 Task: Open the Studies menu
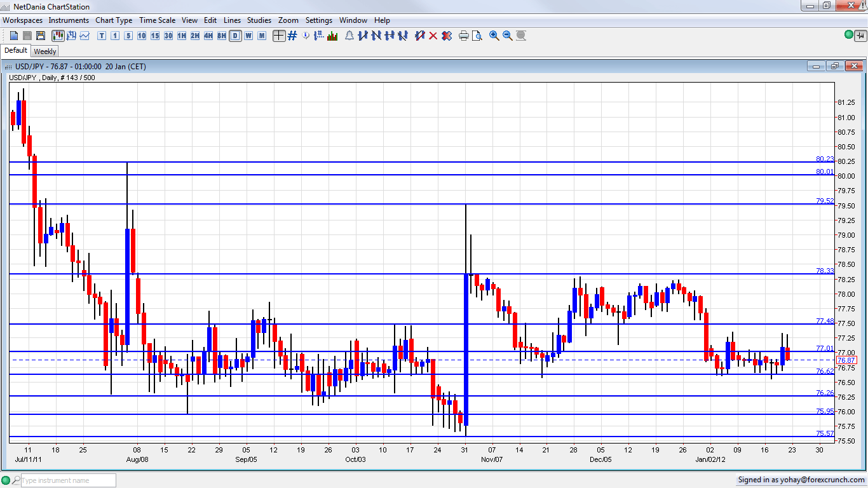pos(259,20)
